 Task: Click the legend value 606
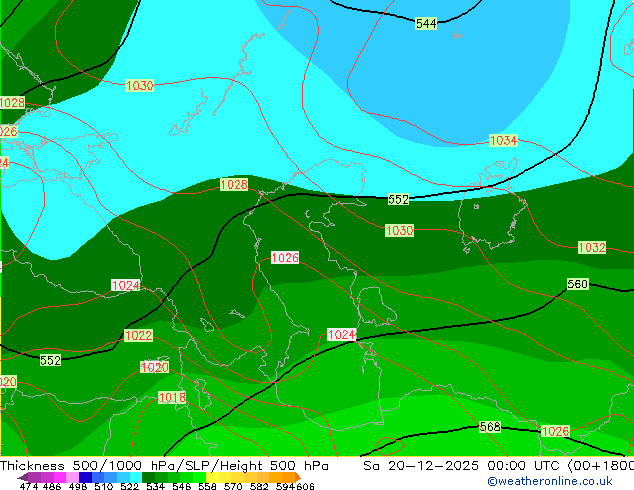(305, 486)
